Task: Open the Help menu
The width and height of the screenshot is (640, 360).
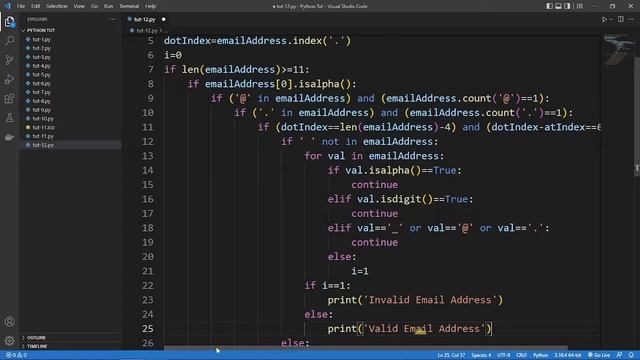Action: click(x=151, y=6)
